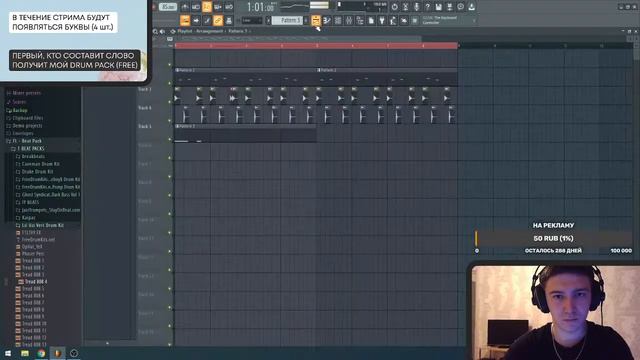Open Chrome from the taskbar
Screen dimensions: 640x360
coord(41,353)
